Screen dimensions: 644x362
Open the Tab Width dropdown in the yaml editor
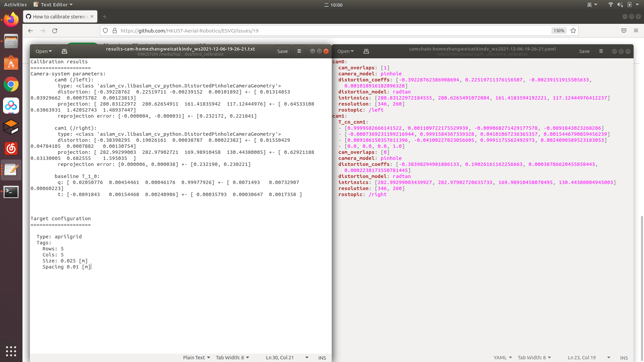(x=534, y=358)
